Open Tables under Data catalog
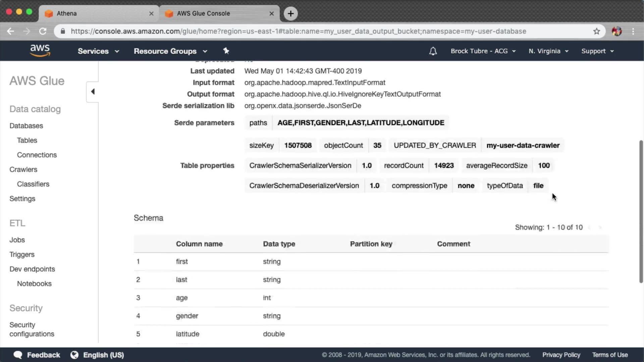Screen dimensions: 644x362 [27, 140]
